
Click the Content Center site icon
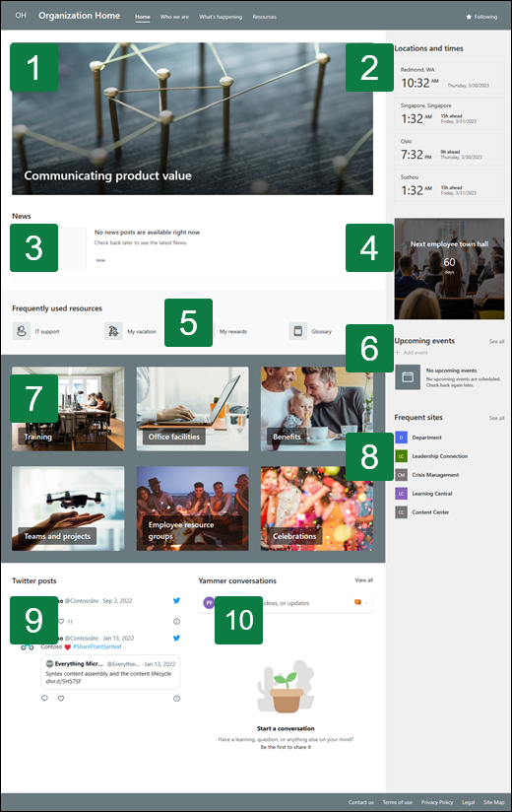(402, 512)
